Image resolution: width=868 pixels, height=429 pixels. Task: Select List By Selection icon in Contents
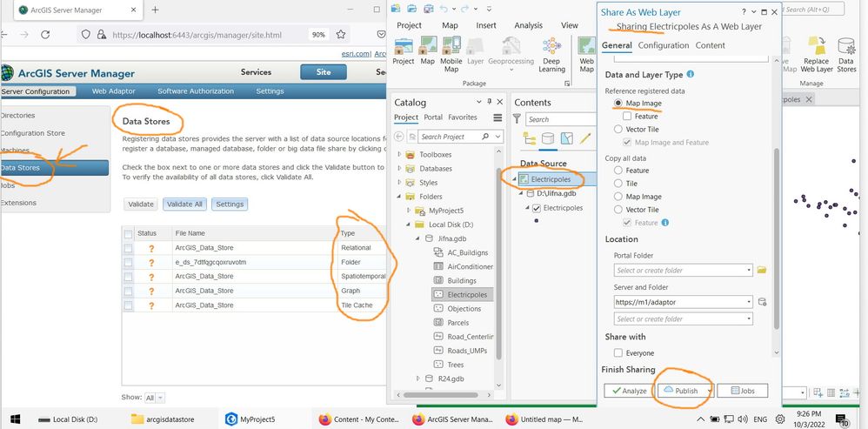[x=566, y=138]
